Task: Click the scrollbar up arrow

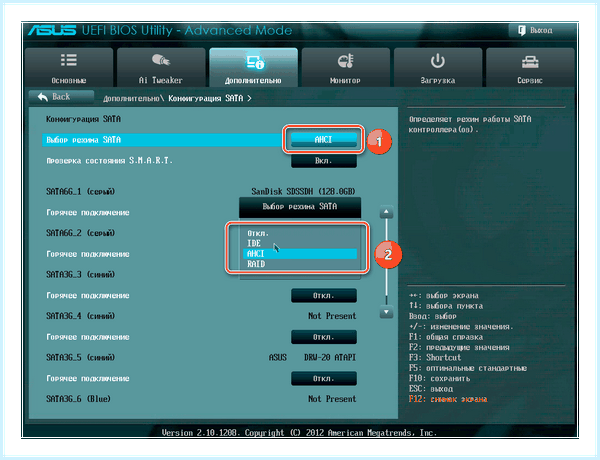Action: click(386, 212)
